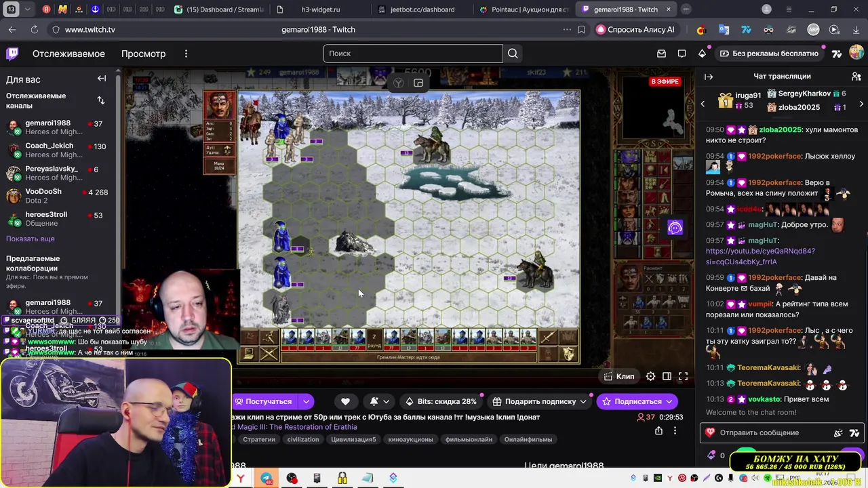
Task: Click Bits: скидка 28% button
Action: (441, 401)
